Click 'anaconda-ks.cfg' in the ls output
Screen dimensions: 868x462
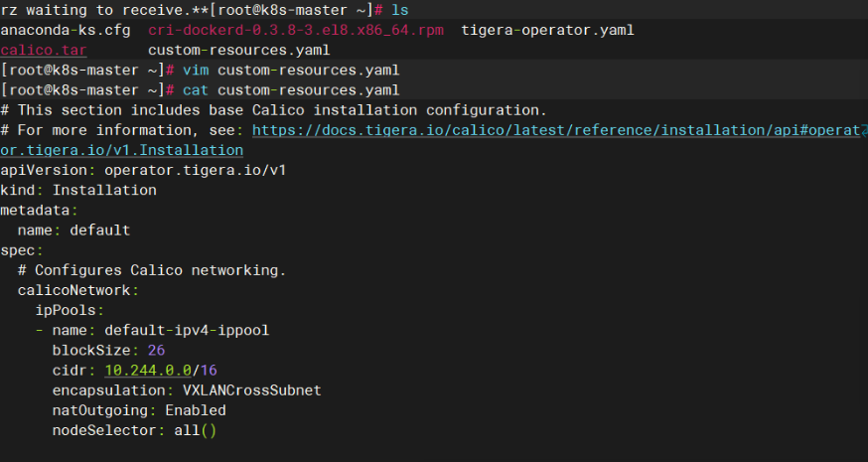tap(66, 30)
